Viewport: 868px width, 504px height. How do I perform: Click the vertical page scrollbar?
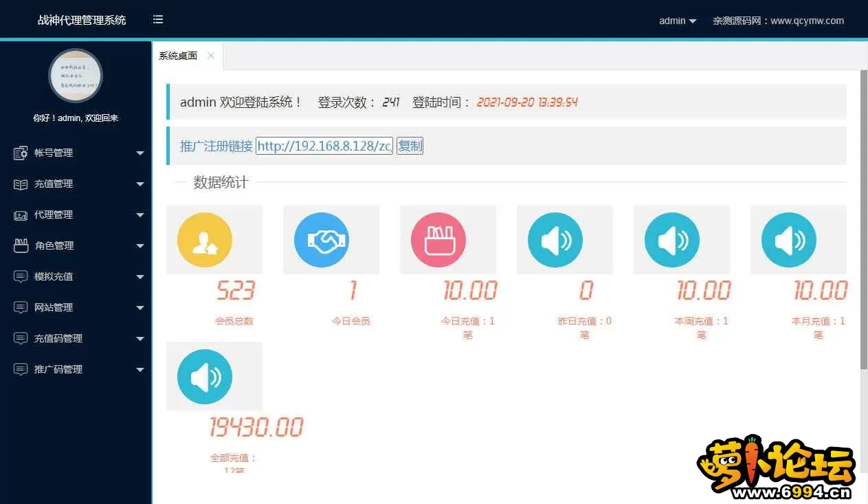click(864, 219)
